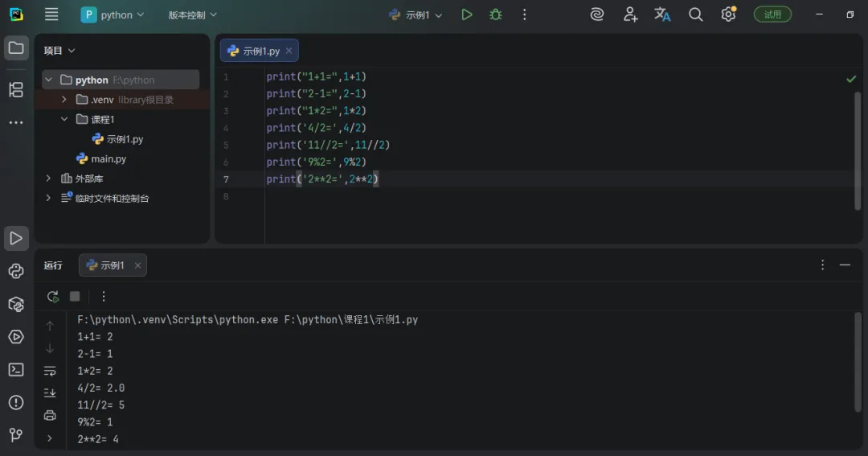This screenshot has width=868, height=456.
Task: Print the console output
Action: (x=50, y=415)
